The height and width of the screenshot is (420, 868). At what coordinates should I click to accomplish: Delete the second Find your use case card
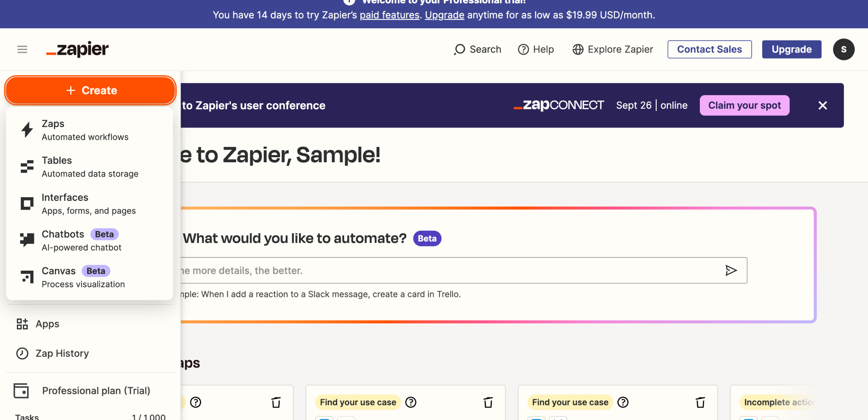click(700, 402)
